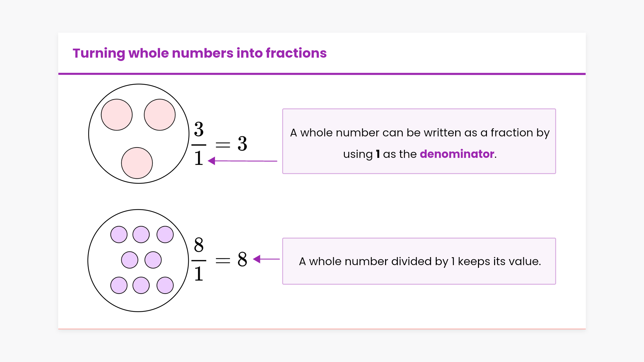Select the top-left pink circle

pos(117,115)
